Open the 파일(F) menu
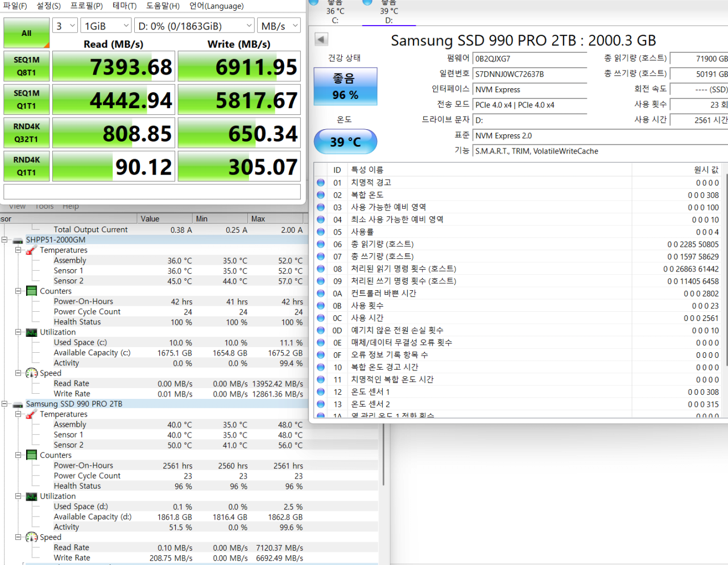 tap(15, 6)
